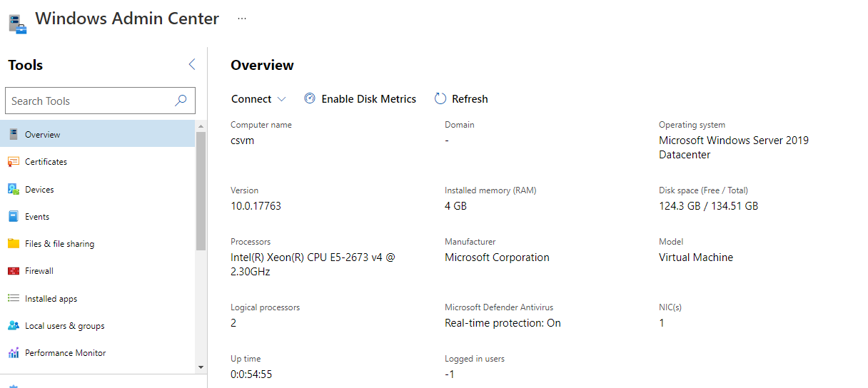Image resolution: width=868 pixels, height=388 pixels.
Task: Click the Installed apps list icon
Action: [14, 298]
